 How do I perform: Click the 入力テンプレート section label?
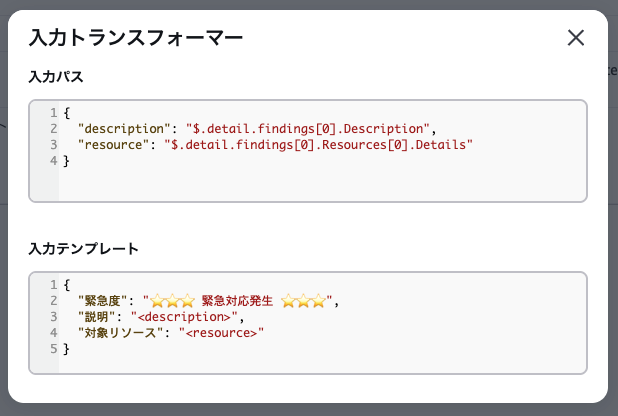click(x=84, y=248)
